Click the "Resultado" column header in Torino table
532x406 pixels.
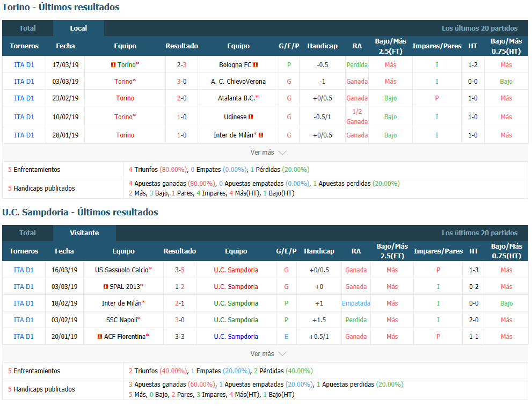coord(182,46)
